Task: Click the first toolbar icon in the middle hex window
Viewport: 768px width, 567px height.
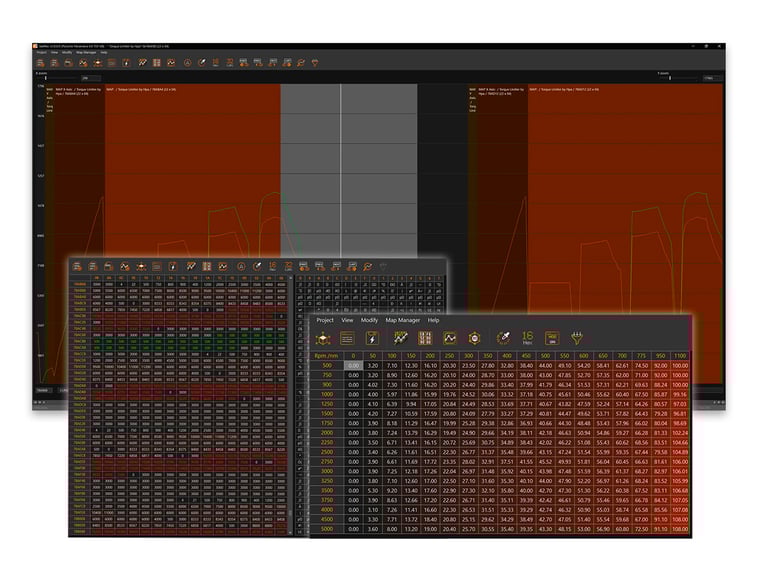Action: [x=77, y=266]
